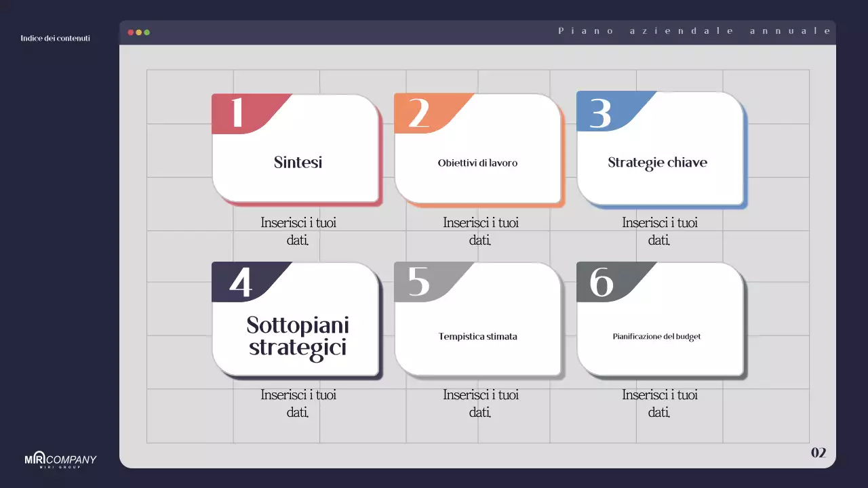Viewport: 868px width, 488px height.
Task: Click the Indice dei contenuti label
Action: pyautogui.click(x=56, y=39)
